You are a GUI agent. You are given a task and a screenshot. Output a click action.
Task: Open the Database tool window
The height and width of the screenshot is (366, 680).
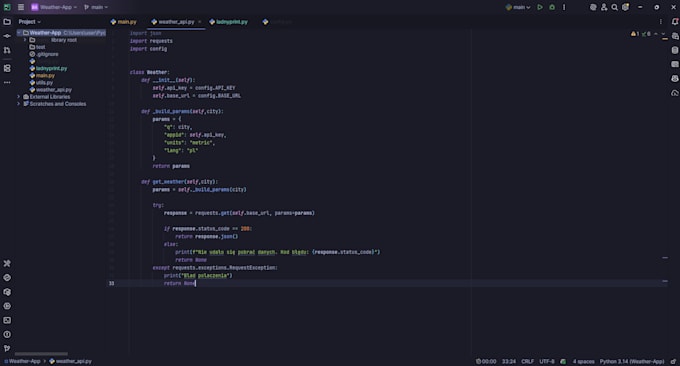pos(675,50)
